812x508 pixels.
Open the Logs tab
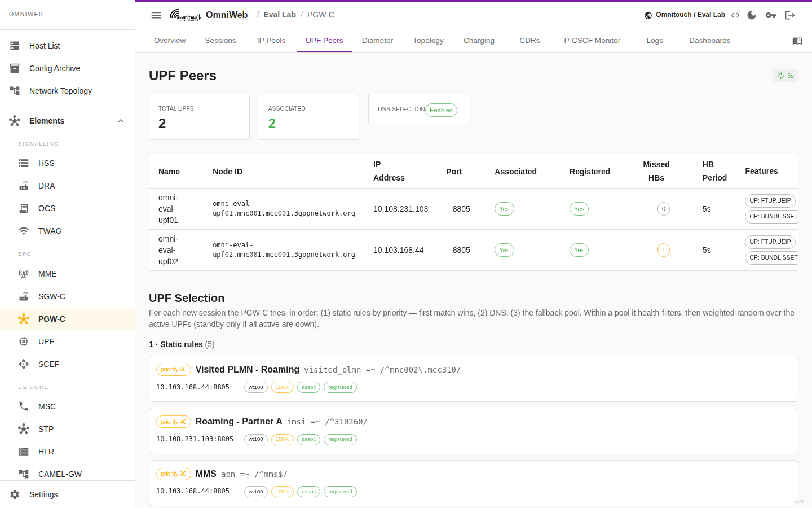(655, 41)
